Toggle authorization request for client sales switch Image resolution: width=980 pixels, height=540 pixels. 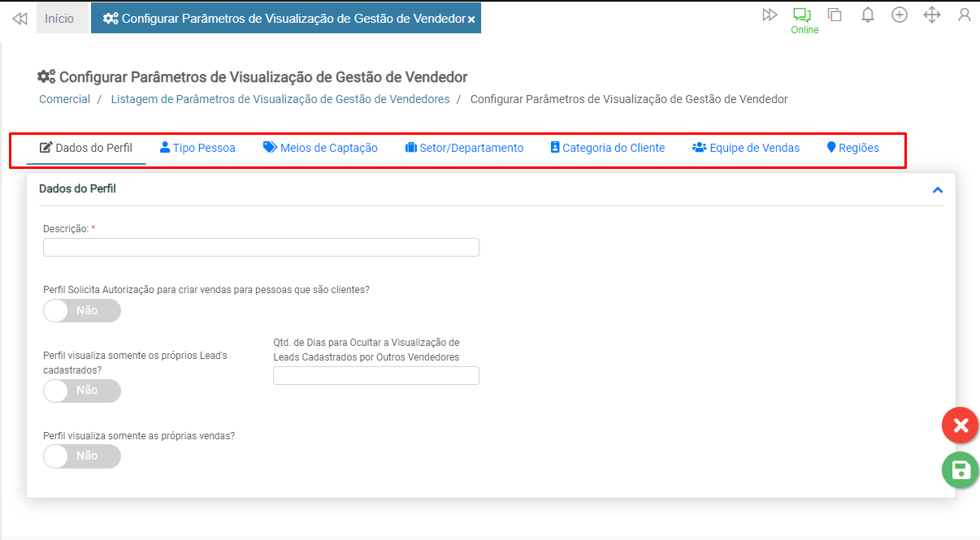[x=81, y=310]
